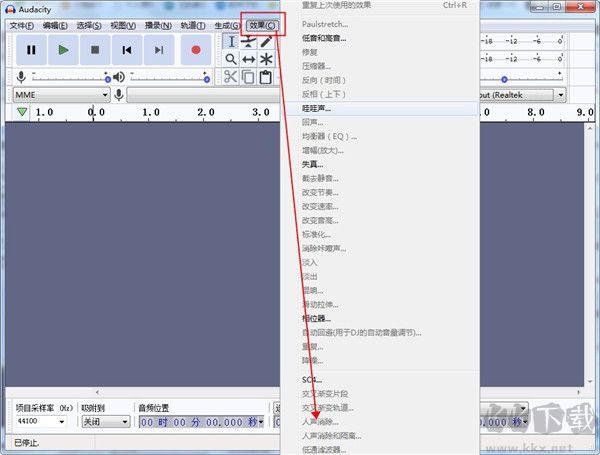Click the recording microphone icon beside volume slider
Image resolution: width=600 pixels, height=455 pixels.
(21, 77)
